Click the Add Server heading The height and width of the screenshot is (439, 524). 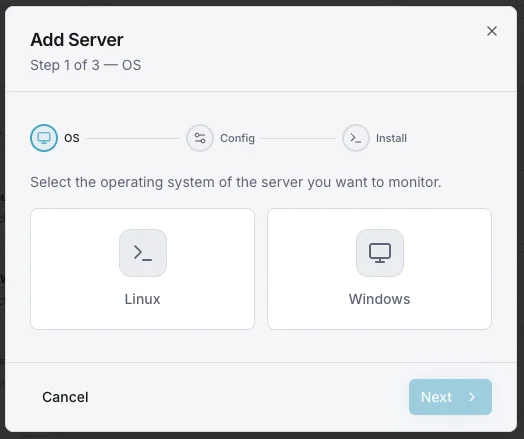[x=77, y=40]
